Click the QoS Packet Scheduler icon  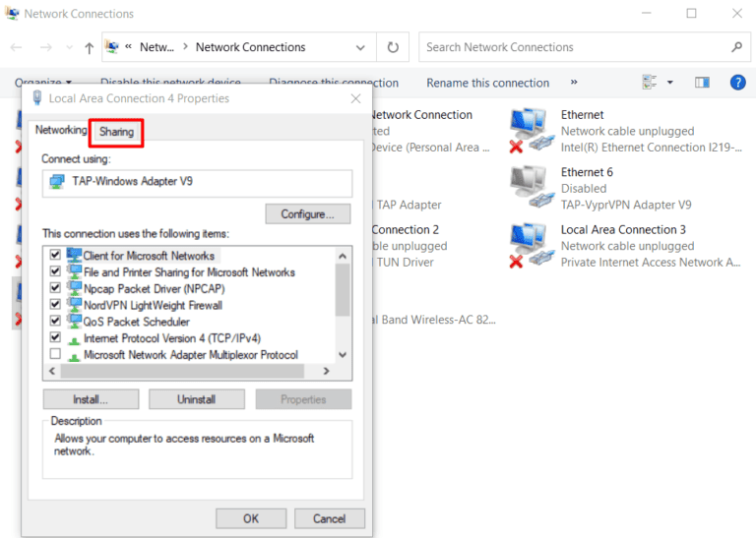point(74,321)
